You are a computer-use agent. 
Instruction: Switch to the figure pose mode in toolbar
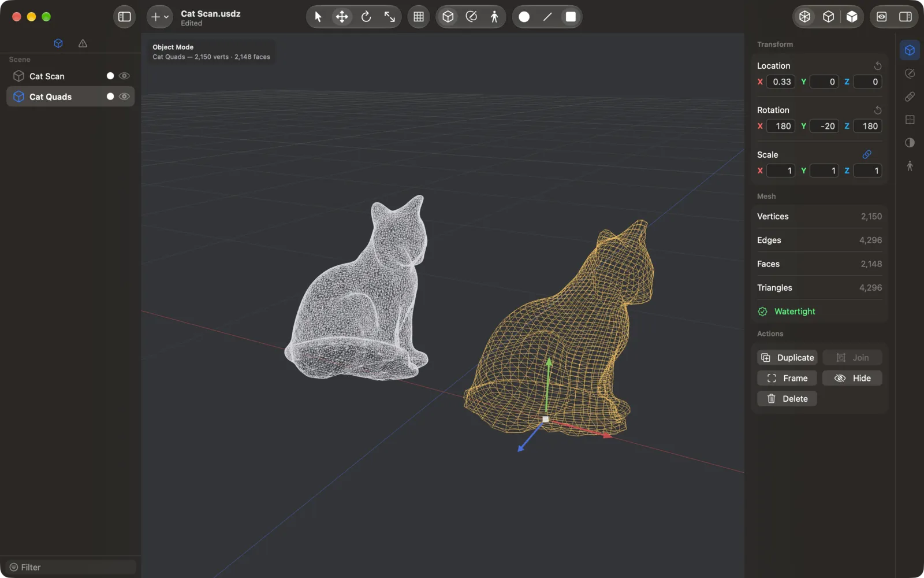pyautogui.click(x=494, y=17)
